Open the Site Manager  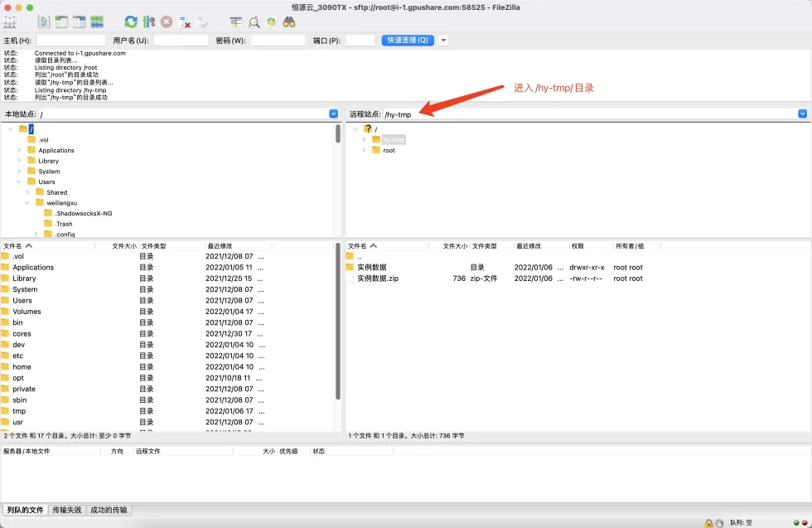coord(10,22)
